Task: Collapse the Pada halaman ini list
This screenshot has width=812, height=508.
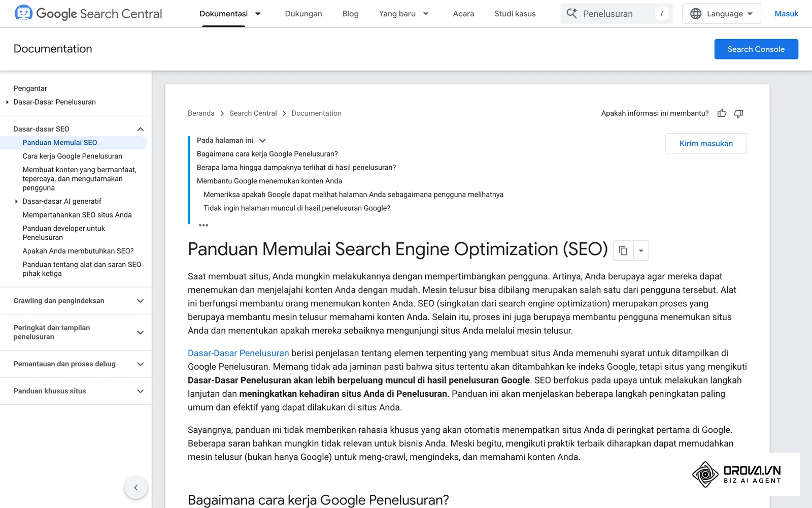Action: click(x=262, y=141)
